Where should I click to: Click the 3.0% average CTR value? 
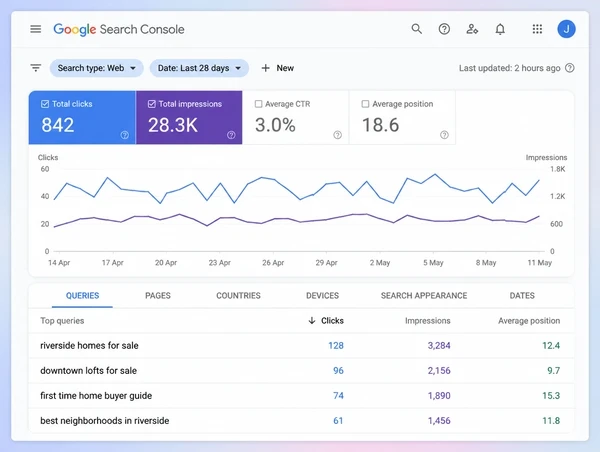(275, 125)
